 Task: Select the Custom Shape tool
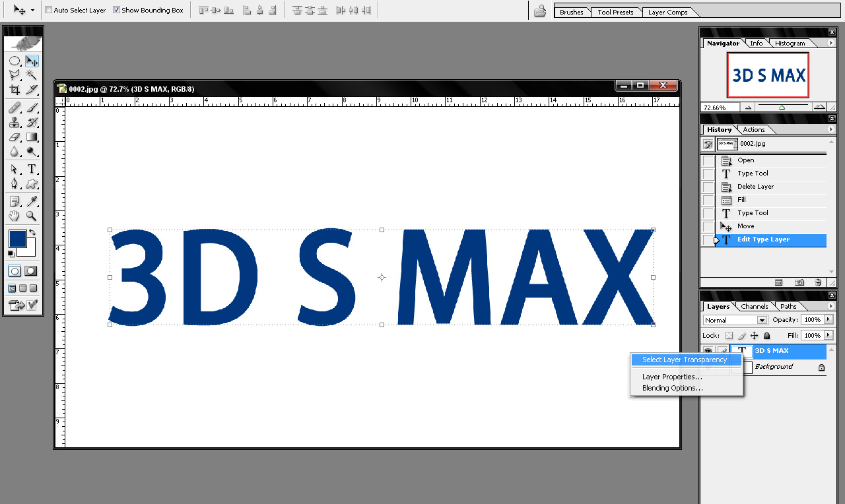tap(31, 183)
